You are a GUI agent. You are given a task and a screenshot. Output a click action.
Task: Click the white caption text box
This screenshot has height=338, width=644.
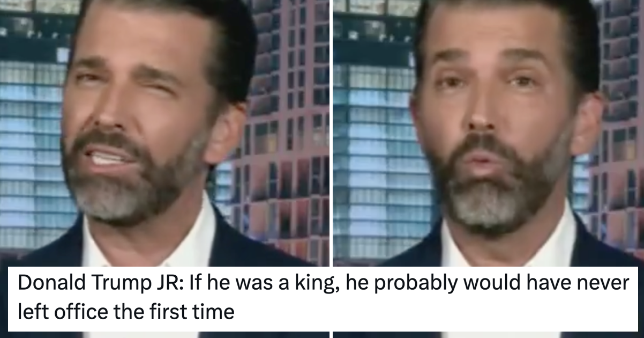pos(322,299)
